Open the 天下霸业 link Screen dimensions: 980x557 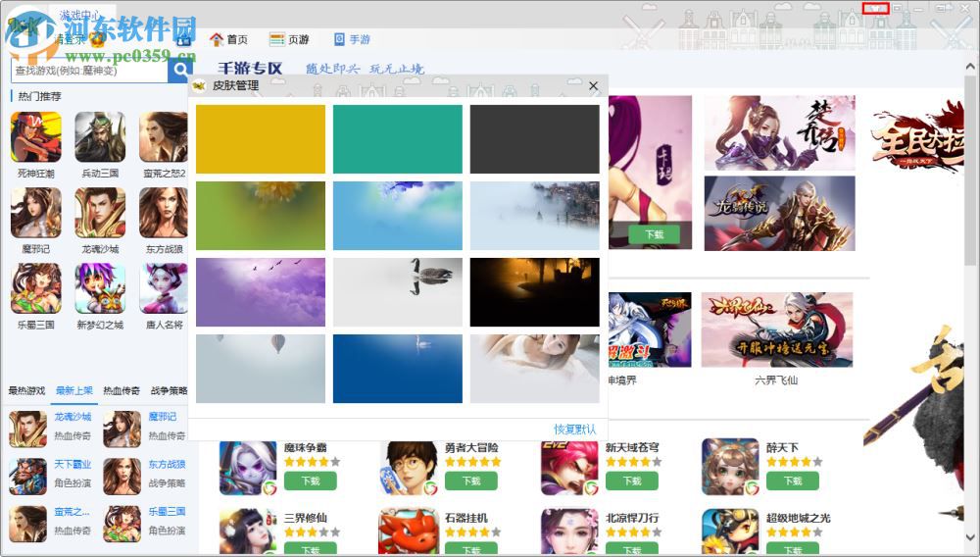[73, 465]
